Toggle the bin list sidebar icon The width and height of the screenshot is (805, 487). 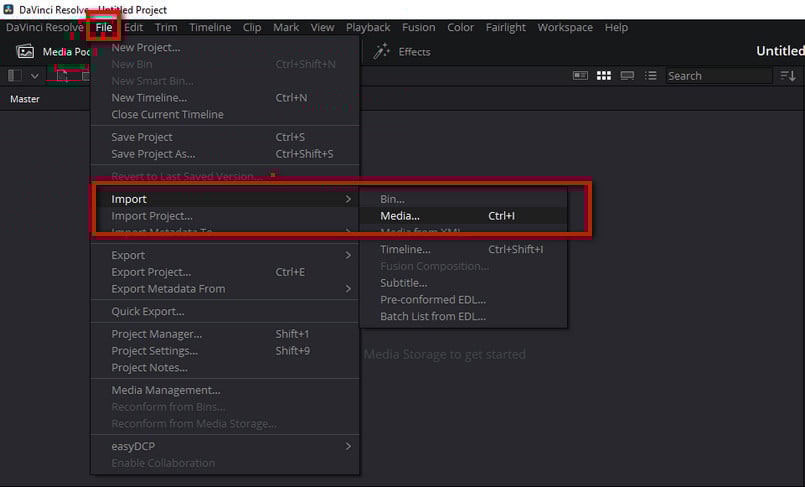click(x=15, y=76)
